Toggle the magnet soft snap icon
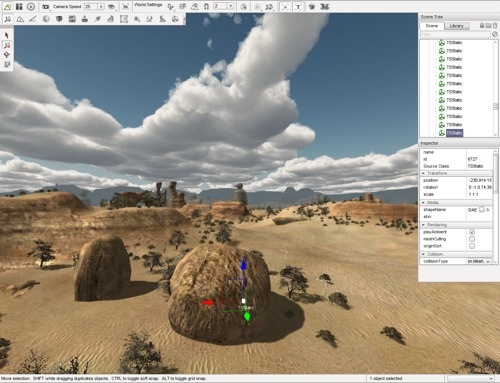This screenshot has height=383, width=500. (x=206, y=7)
